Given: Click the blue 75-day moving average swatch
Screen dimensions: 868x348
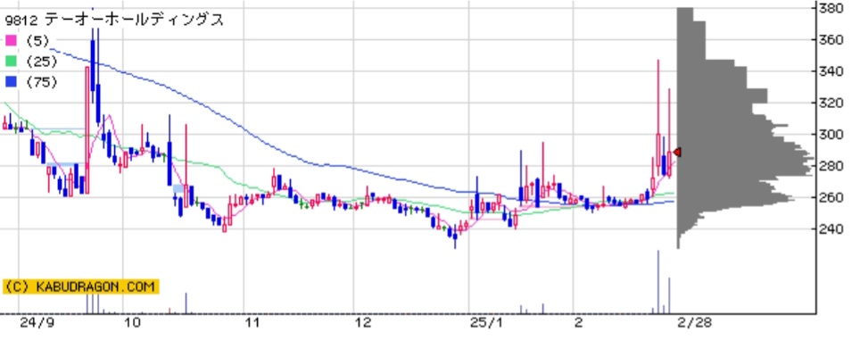Looking at the screenshot, I should (x=11, y=82).
